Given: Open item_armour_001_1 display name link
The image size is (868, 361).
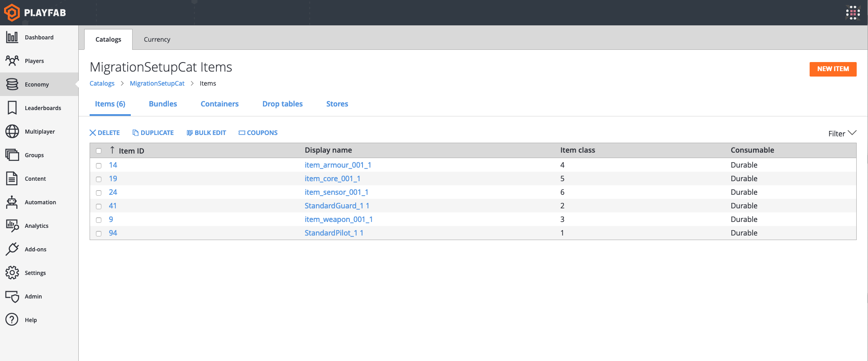Looking at the screenshot, I should tap(338, 165).
